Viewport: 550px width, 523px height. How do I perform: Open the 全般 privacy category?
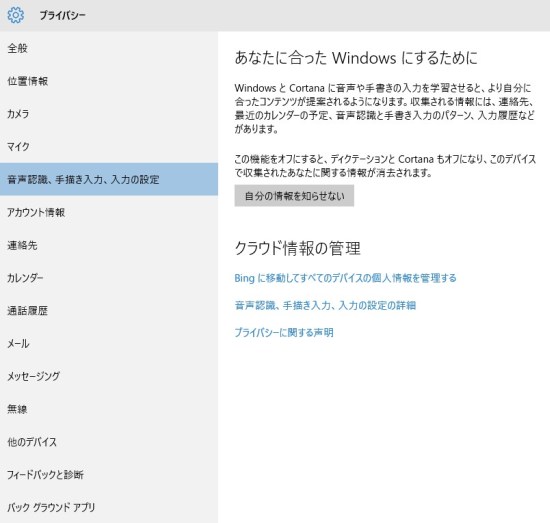(109, 48)
